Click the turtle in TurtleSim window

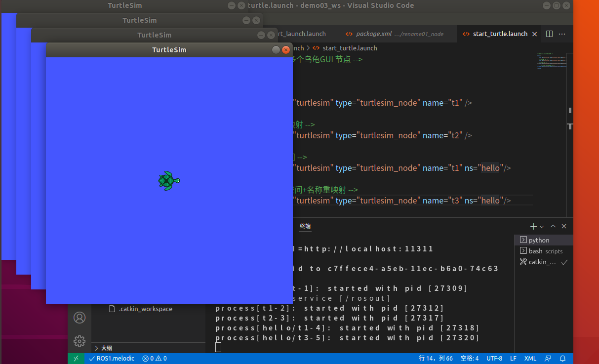(169, 181)
